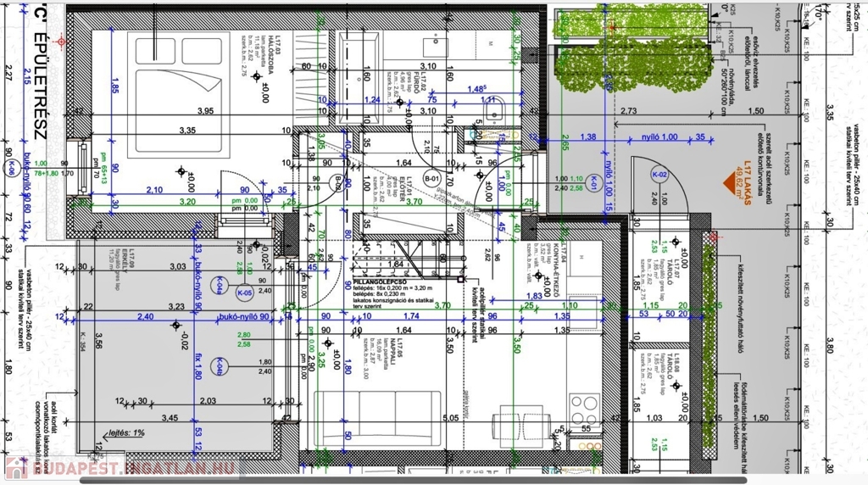Click the horizontal scrollbar at the bottom

[424, 480]
